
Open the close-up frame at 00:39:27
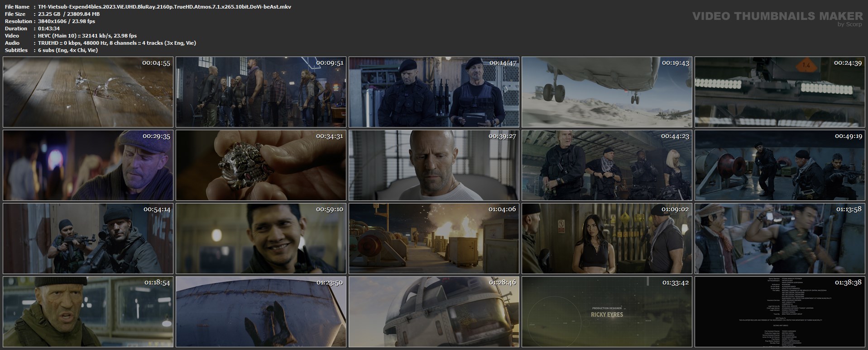point(434,166)
